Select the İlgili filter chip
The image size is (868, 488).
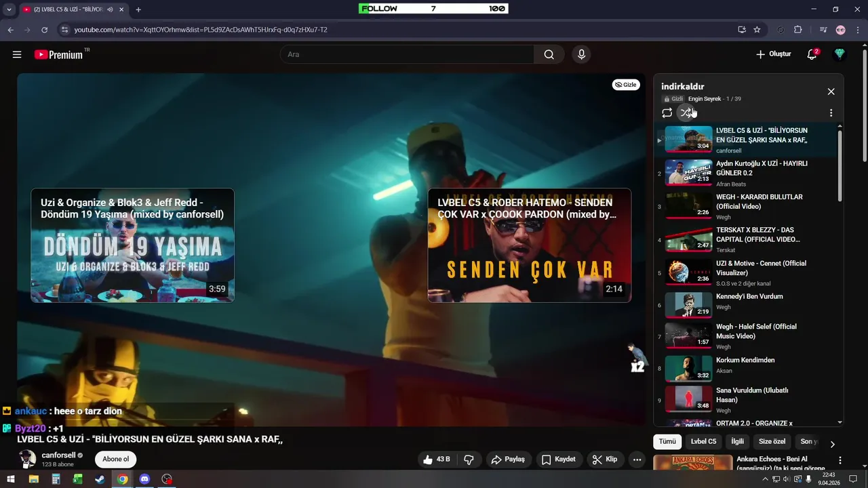point(737,442)
